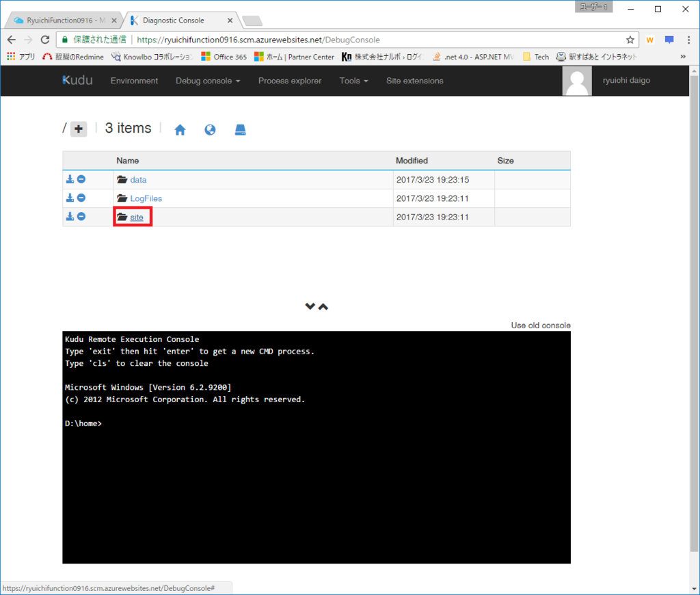Go to home directory via house icon
This screenshot has height=595, width=700.
180,130
